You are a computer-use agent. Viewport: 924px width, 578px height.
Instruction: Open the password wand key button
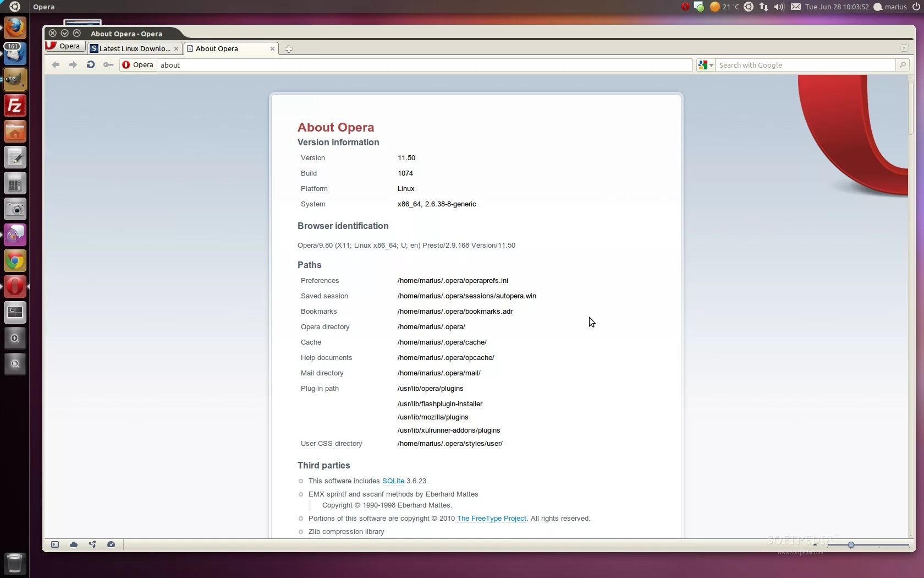(x=108, y=65)
